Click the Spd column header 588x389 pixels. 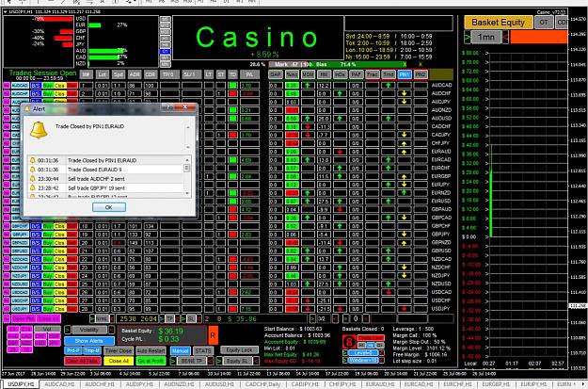119,74
